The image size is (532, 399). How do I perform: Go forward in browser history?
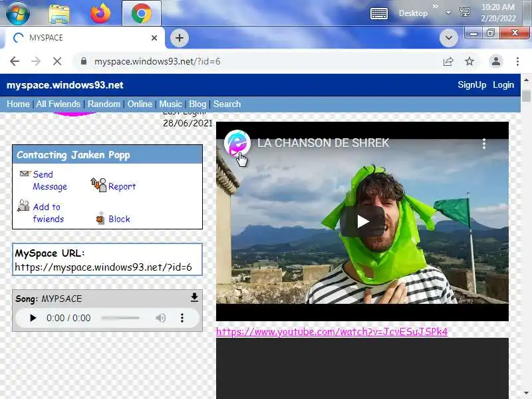click(36, 61)
